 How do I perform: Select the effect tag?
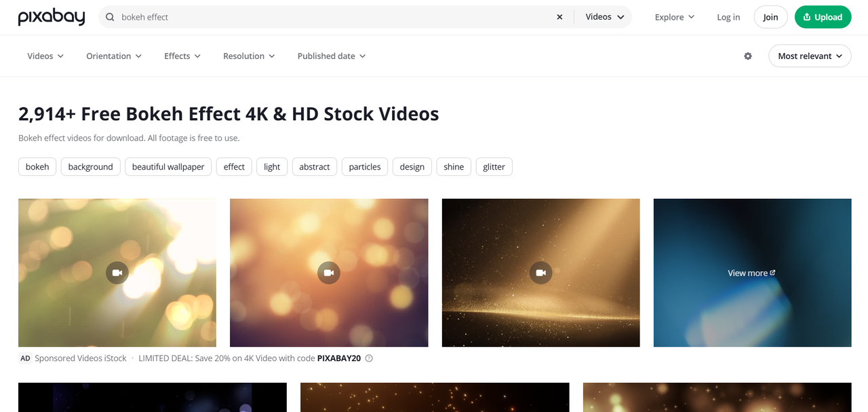pyautogui.click(x=234, y=167)
